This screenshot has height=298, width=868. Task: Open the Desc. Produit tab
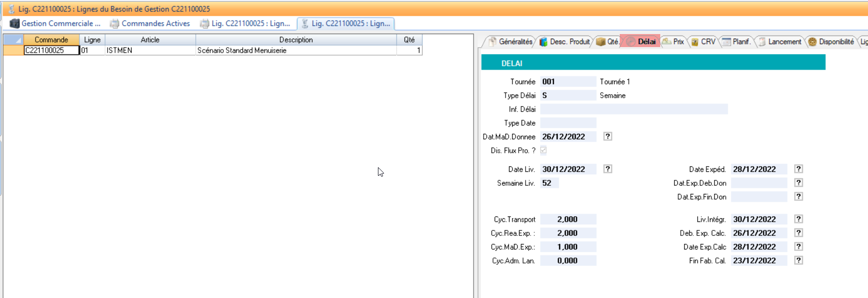click(x=566, y=42)
